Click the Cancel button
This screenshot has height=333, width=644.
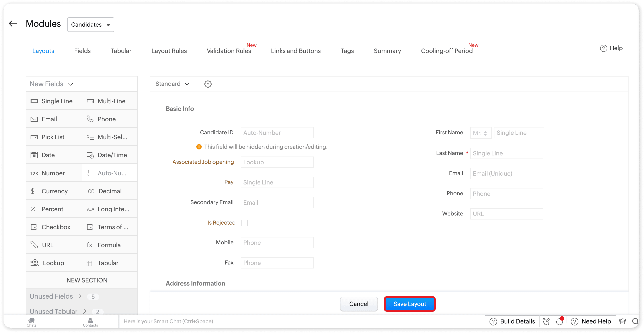pyautogui.click(x=359, y=304)
